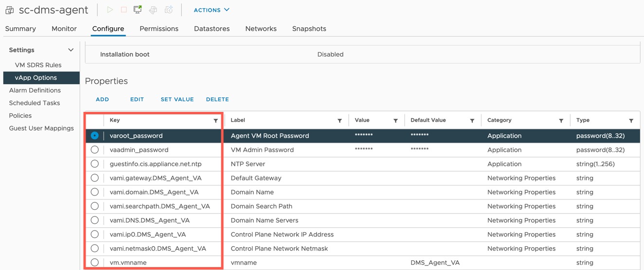The image size is (644, 270).
Task: Click the VM icon beside sc-dms-agent title
Action: [x=10, y=10]
